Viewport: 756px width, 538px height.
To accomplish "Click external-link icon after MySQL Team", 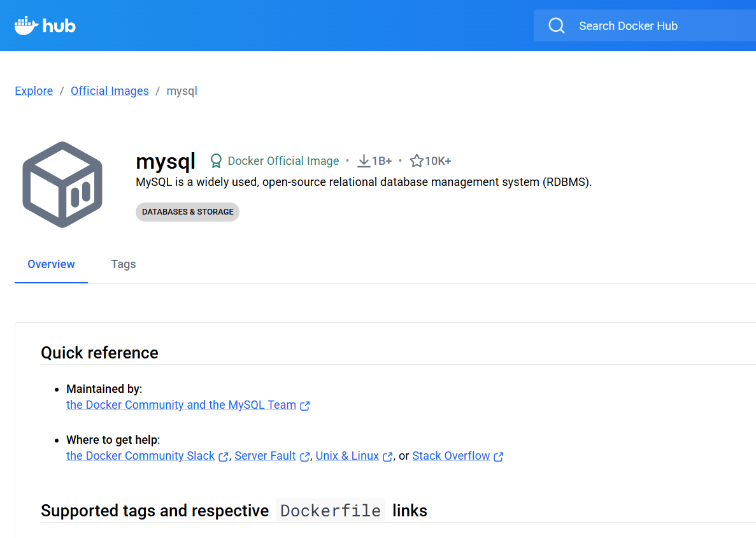I will [x=304, y=406].
